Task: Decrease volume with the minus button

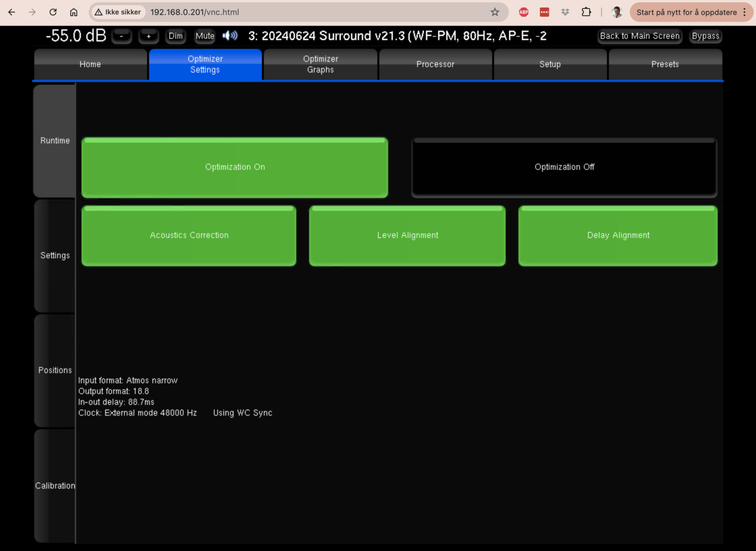Action: pyautogui.click(x=121, y=36)
